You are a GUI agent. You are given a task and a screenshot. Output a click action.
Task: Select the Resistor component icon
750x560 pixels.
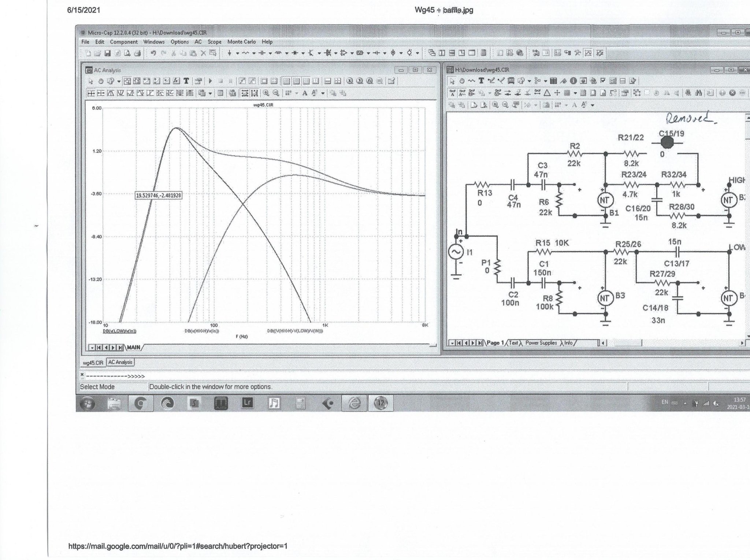coord(245,53)
